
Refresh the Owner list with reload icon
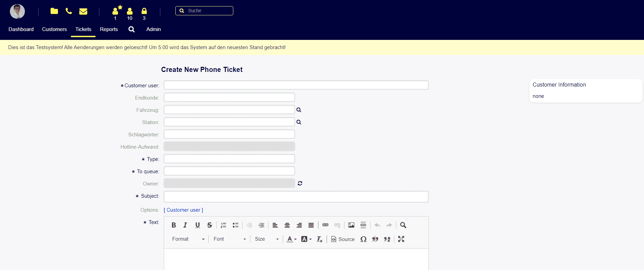coord(300,183)
